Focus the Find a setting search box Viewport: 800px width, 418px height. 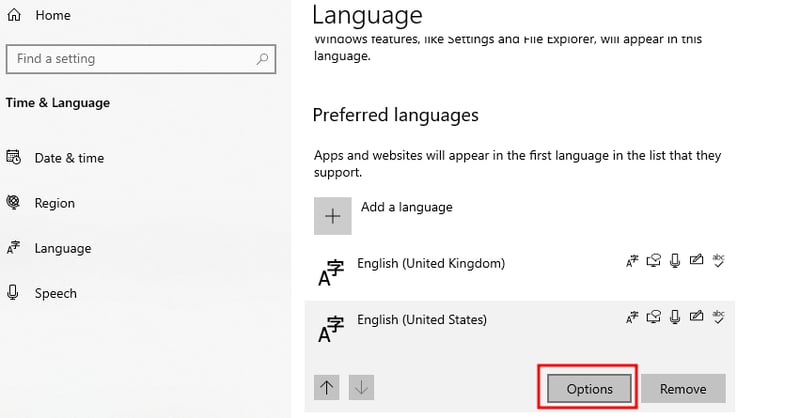[x=141, y=59]
